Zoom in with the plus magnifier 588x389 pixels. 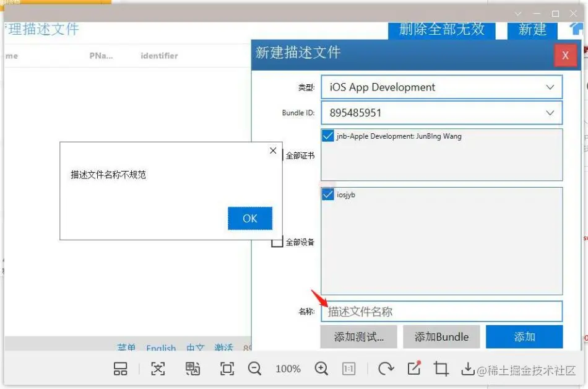coord(321,369)
